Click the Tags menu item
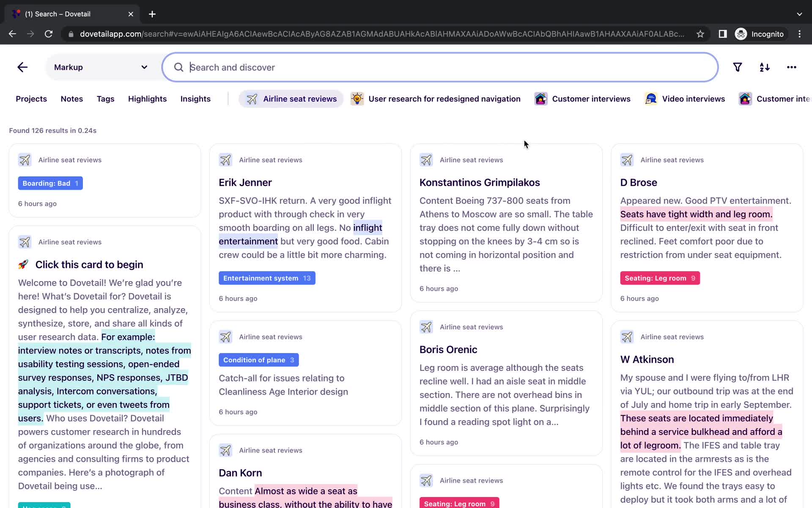812x508 pixels. pos(105,99)
